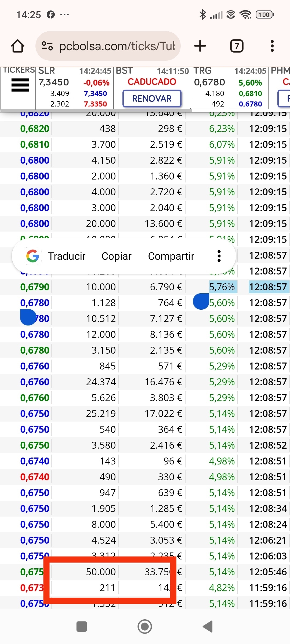Tap the red 0,6740 price cell
Viewport: 290px width, 644px height.
point(35,477)
